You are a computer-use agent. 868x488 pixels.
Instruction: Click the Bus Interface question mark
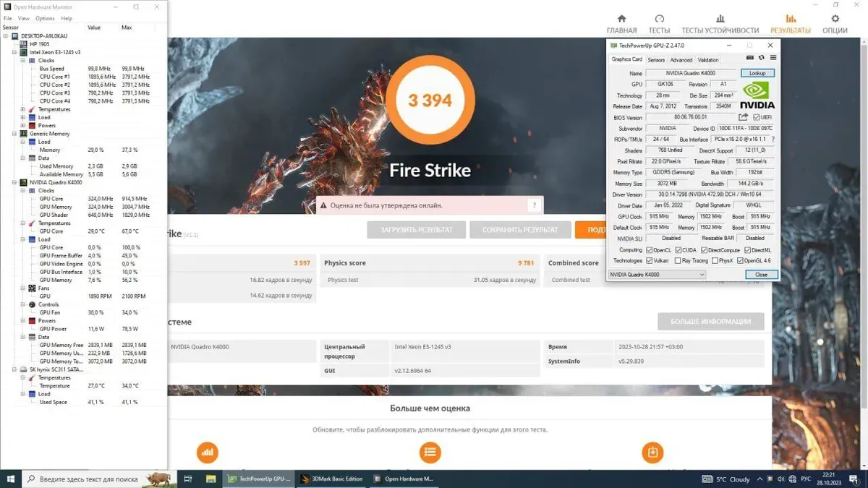[773, 139]
